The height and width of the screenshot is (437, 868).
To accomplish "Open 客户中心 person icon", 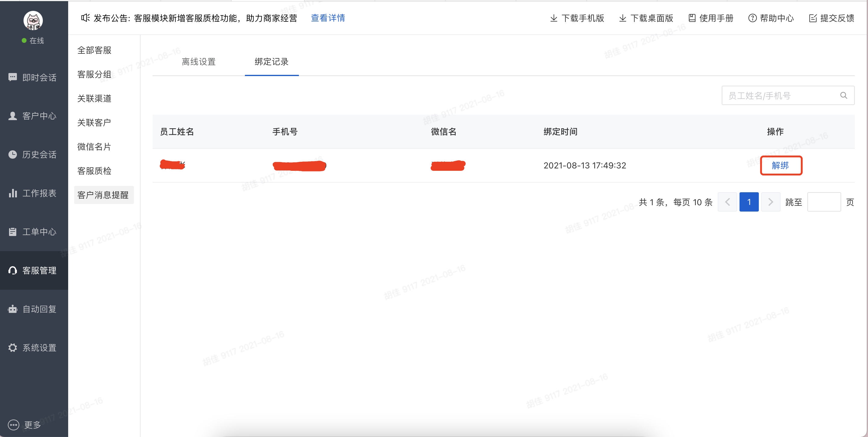I will click(12, 116).
